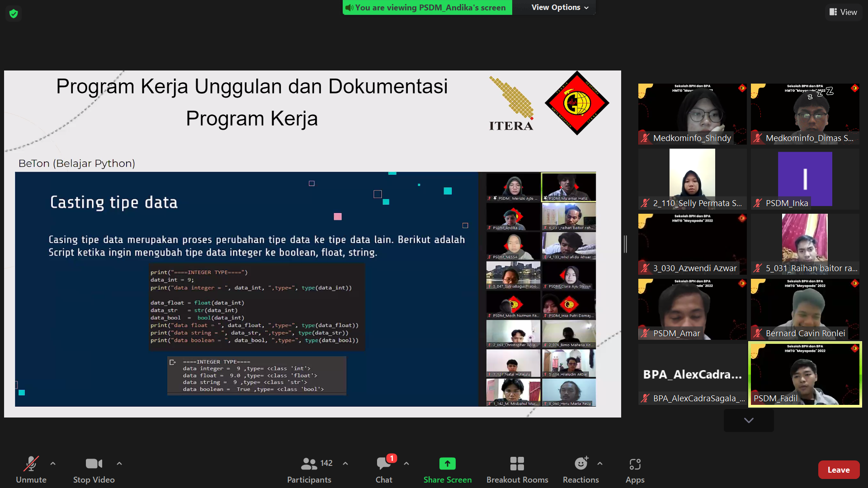Select PSDM_Fadil video thumbnail
The image size is (868, 488).
(x=805, y=374)
